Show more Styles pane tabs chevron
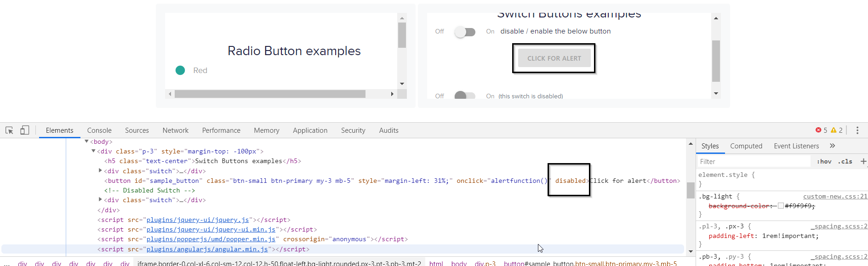Image resolution: width=868 pixels, height=266 pixels. pos(832,146)
